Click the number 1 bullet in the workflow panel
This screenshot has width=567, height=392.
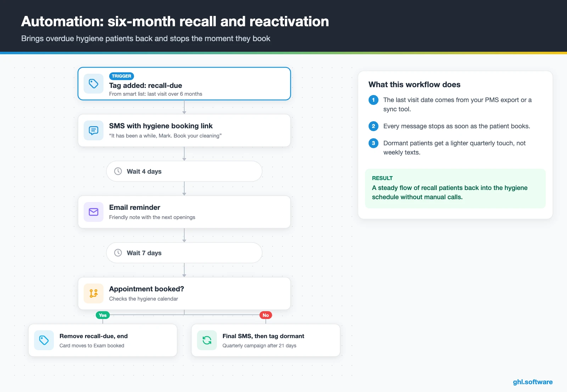click(374, 100)
